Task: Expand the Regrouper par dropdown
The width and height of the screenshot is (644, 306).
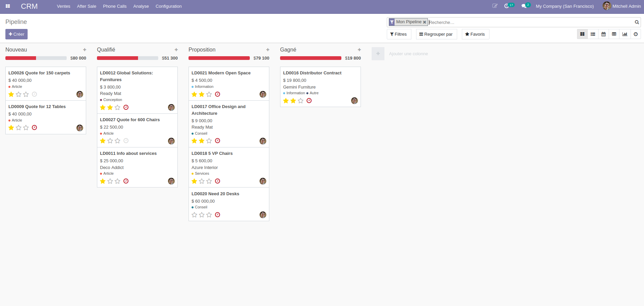Action: click(x=436, y=34)
